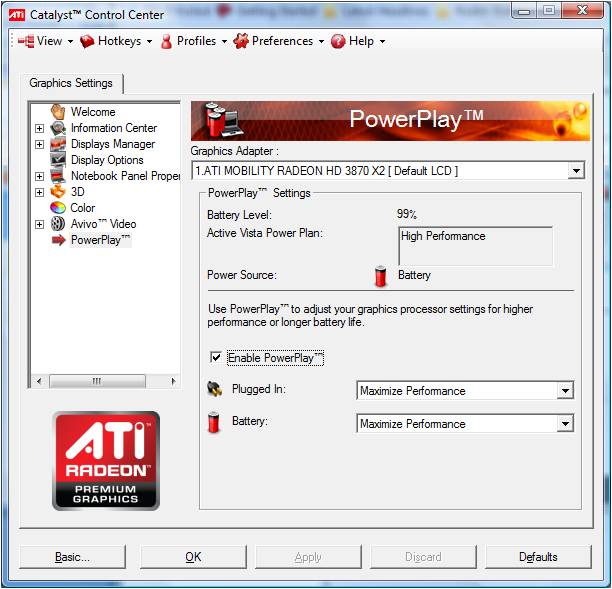
Task: Expand the Displays Manager tree node
Action: tap(39, 144)
